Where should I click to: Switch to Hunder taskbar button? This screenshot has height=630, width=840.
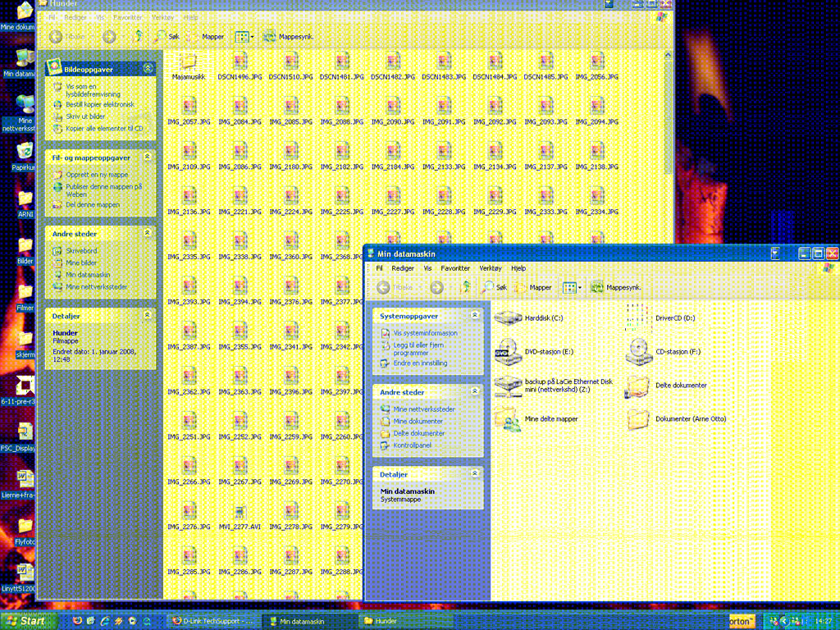405,622
